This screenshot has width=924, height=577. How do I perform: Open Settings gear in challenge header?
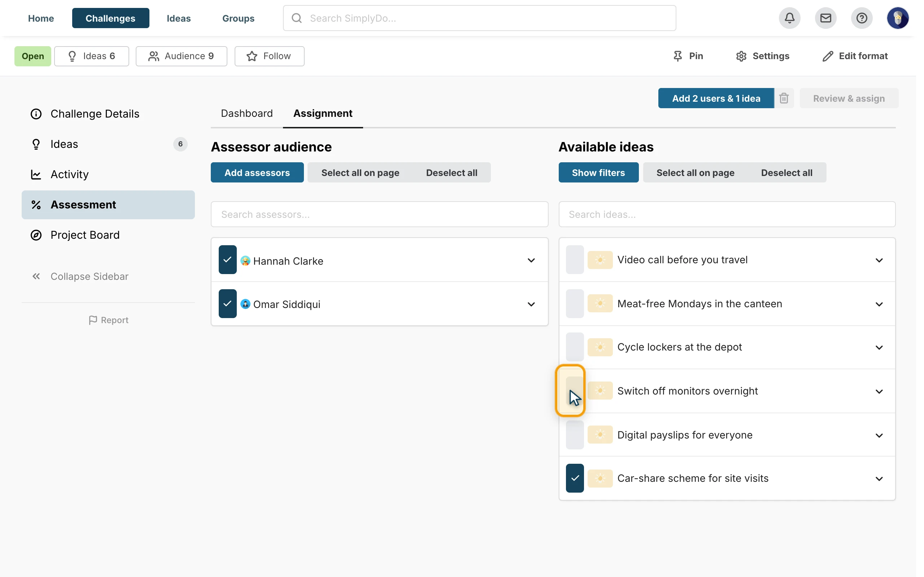coord(741,56)
